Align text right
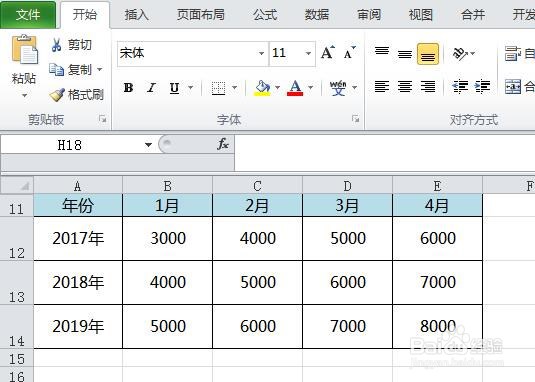The height and width of the screenshot is (382, 535). pyautogui.click(x=428, y=87)
